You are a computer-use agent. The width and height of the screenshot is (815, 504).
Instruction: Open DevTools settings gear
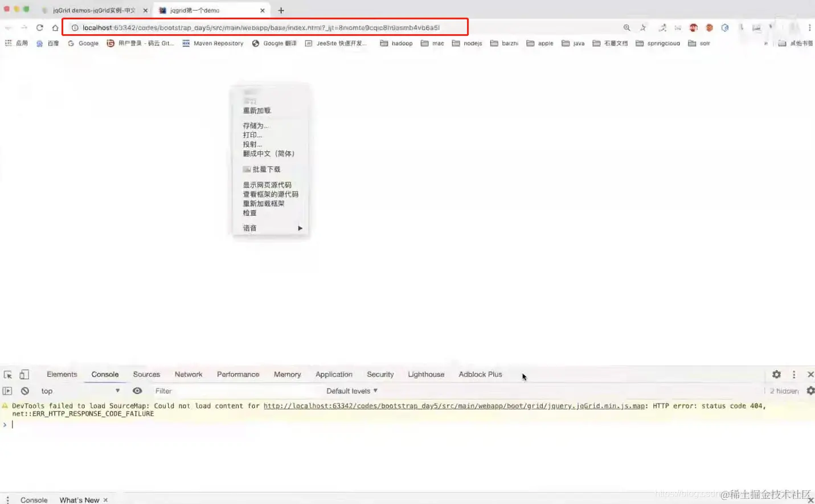pyautogui.click(x=776, y=374)
